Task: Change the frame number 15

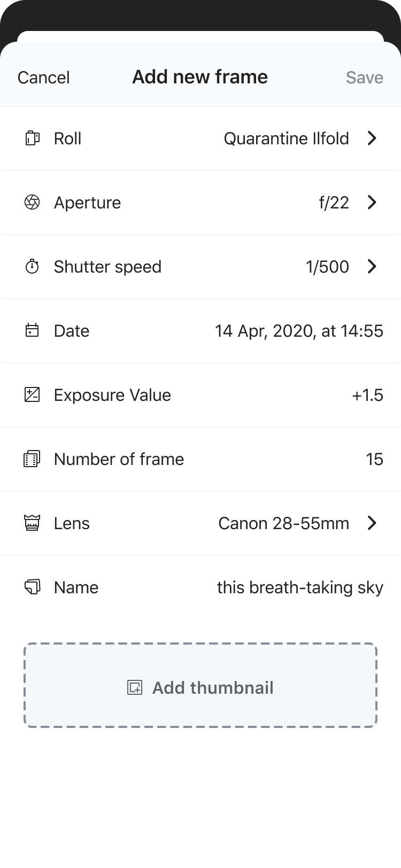Action: click(x=374, y=459)
